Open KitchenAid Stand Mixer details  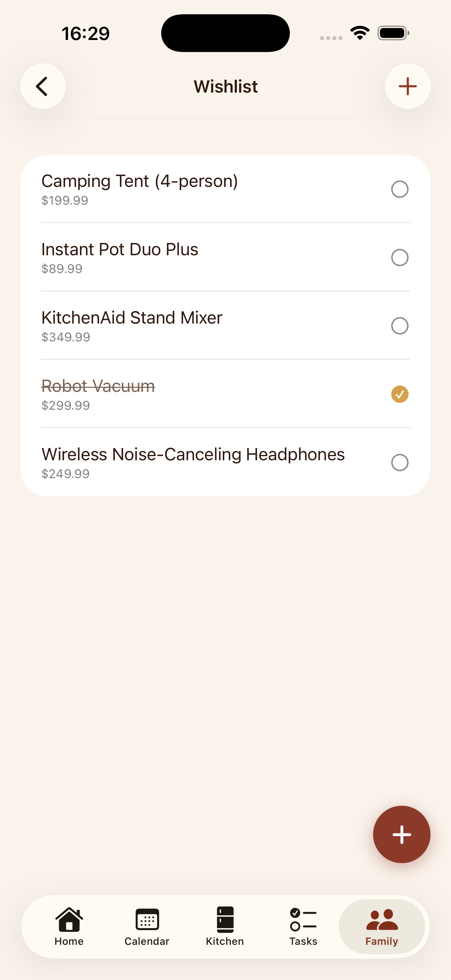pos(132,318)
